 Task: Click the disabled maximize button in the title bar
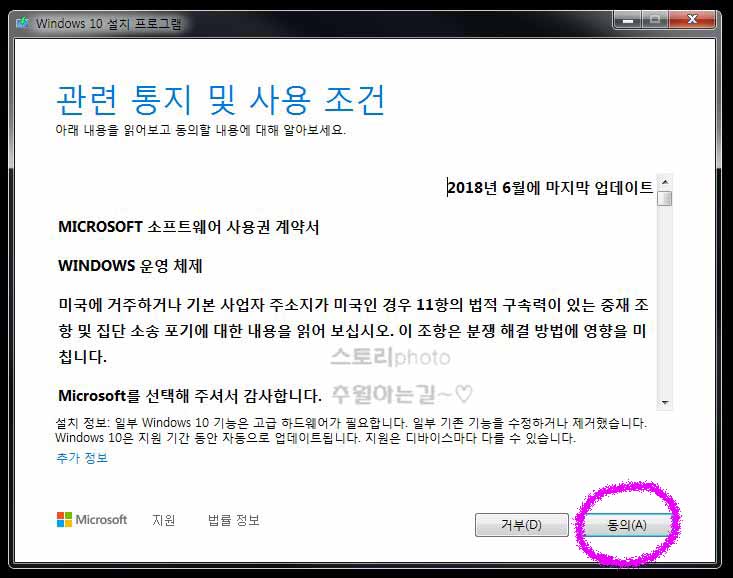coord(656,20)
